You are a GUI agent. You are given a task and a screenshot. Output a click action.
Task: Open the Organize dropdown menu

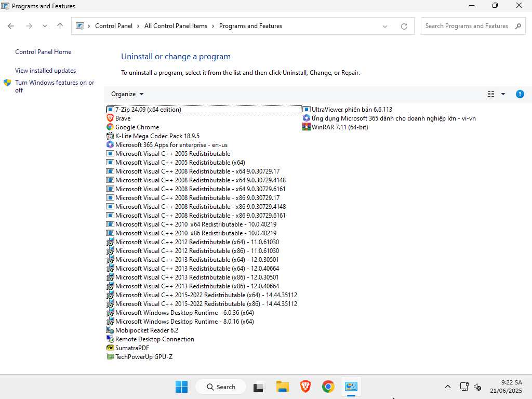point(127,94)
